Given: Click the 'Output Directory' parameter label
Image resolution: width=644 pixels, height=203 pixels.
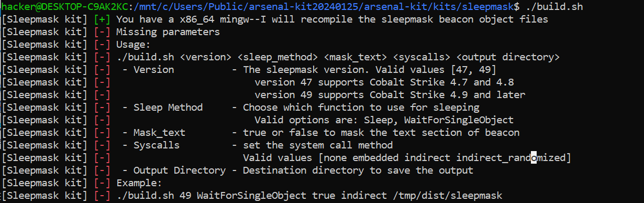Looking at the screenshot, I should coord(180,170).
